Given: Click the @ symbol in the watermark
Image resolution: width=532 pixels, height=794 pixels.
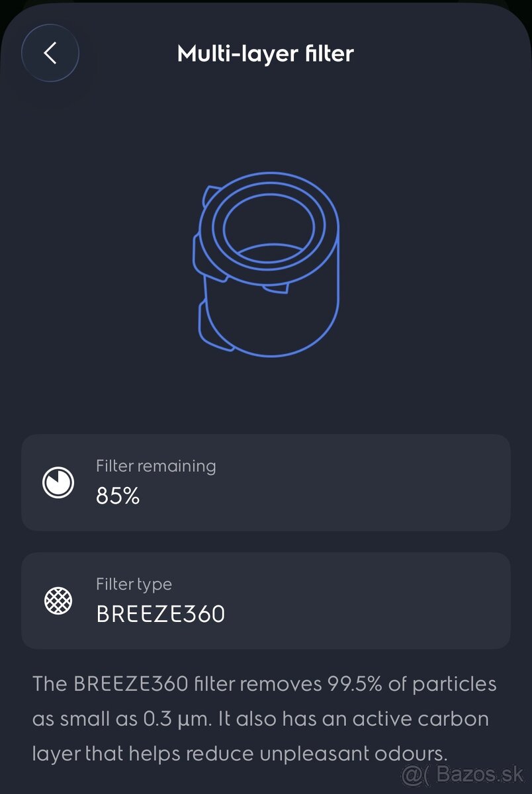Looking at the screenshot, I should pyautogui.click(x=410, y=772).
